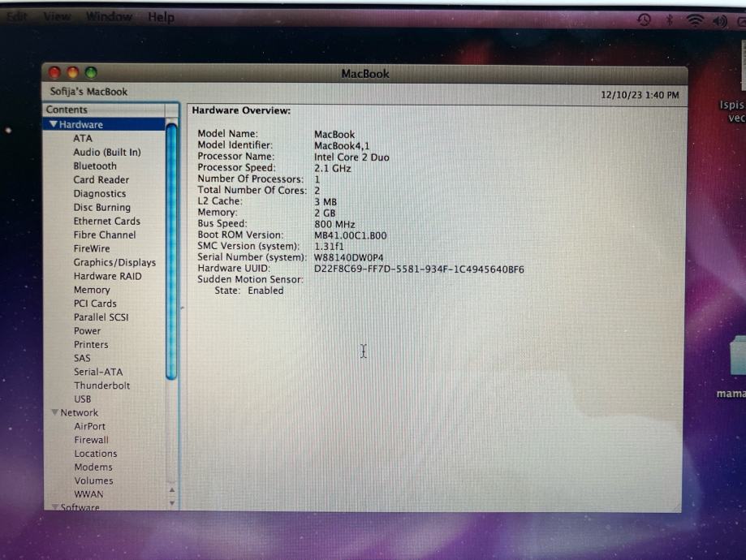The height and width of the screenshot is (560, 746).
Task: Click serial number W88140DW0P4
Action: point(349,258)
